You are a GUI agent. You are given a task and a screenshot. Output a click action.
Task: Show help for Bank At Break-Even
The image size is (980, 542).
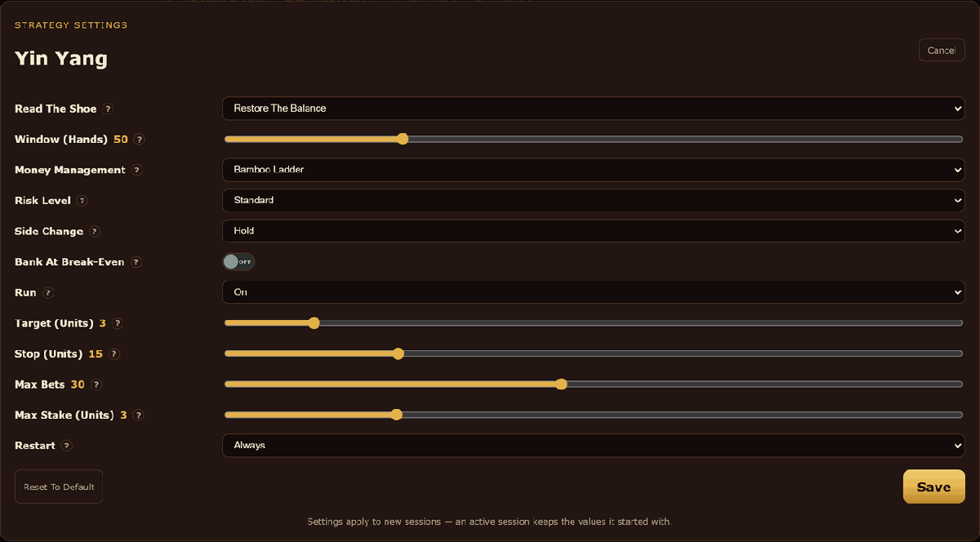[x=136, y=262]
